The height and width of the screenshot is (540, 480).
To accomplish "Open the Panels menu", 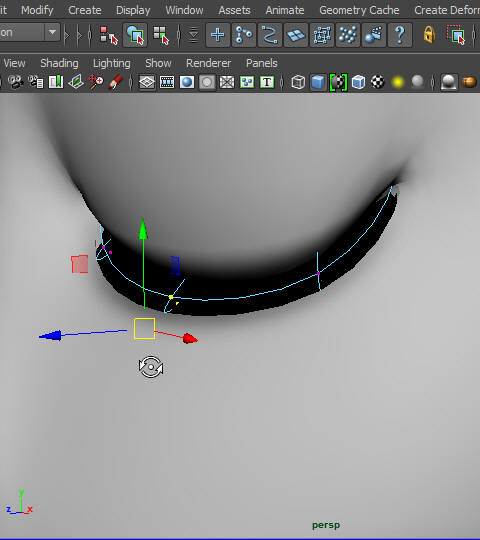I will (261, 63).
